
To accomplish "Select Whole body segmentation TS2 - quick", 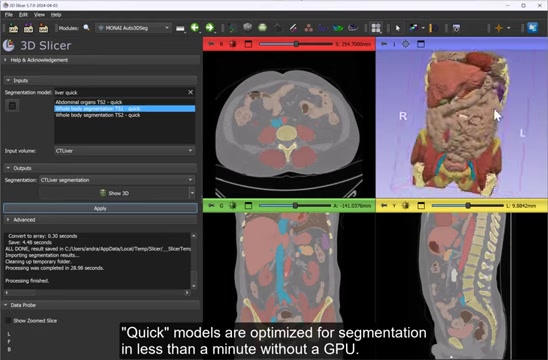I will tap(124, 115).
